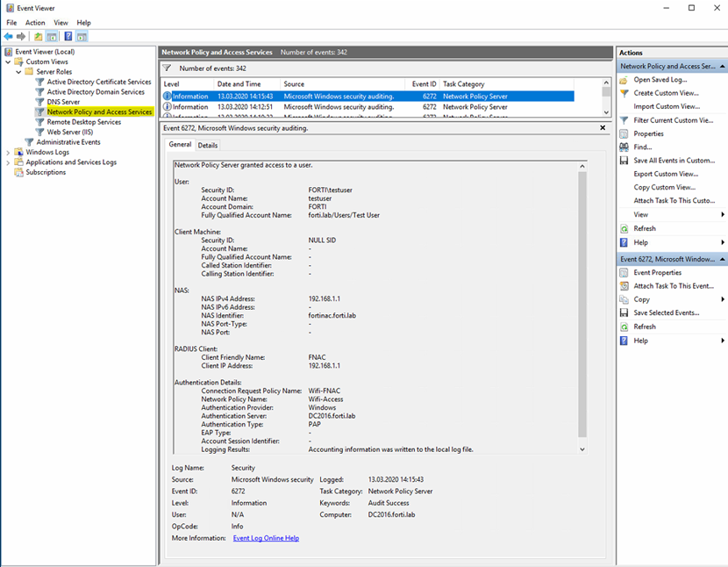
Task: Click Save Selected Events floppy disk icon
Action: point(624,313)
